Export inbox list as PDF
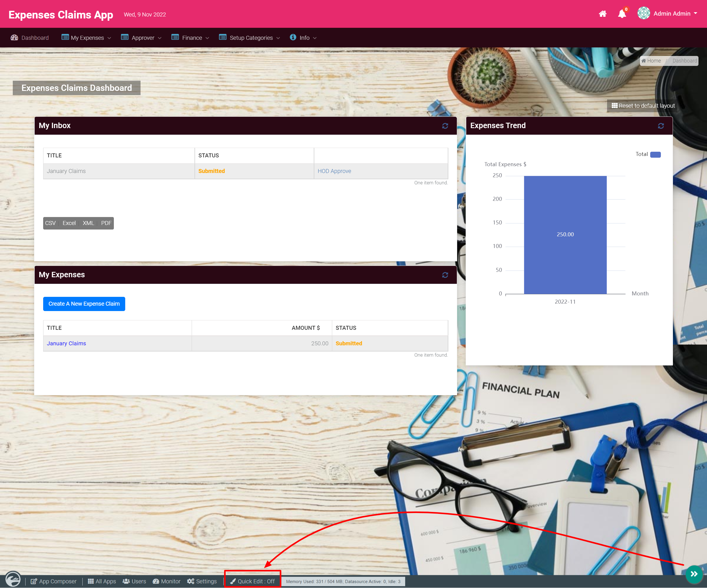The height and width of the screenshot is (588, 707). click(106, 223)
